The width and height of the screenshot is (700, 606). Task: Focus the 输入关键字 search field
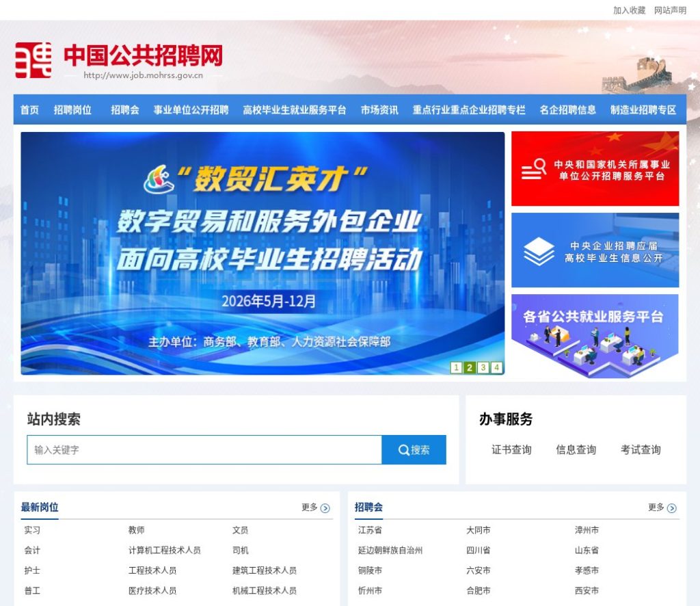204,449
